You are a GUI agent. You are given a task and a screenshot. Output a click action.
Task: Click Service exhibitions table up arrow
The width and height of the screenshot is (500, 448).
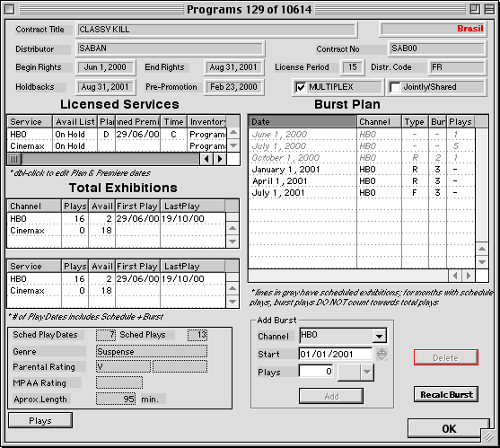[x=232, y=288]
